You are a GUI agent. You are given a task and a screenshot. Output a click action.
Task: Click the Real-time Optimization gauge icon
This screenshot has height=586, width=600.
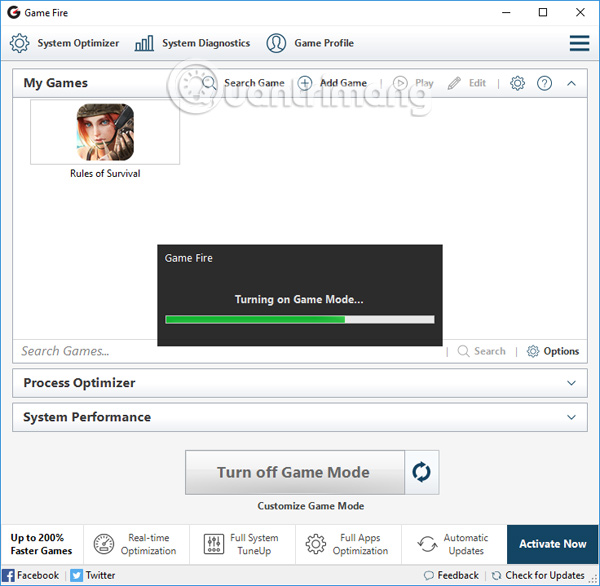(104, 544)
